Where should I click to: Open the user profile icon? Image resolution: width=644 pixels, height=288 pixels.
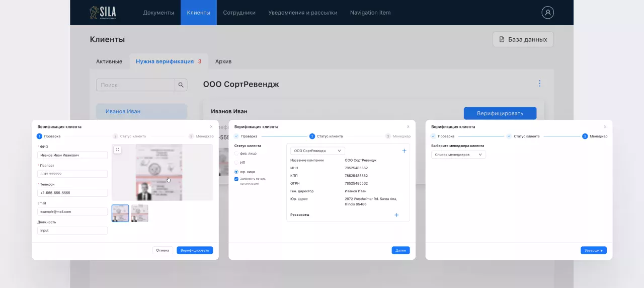click(x=547, y=13)
